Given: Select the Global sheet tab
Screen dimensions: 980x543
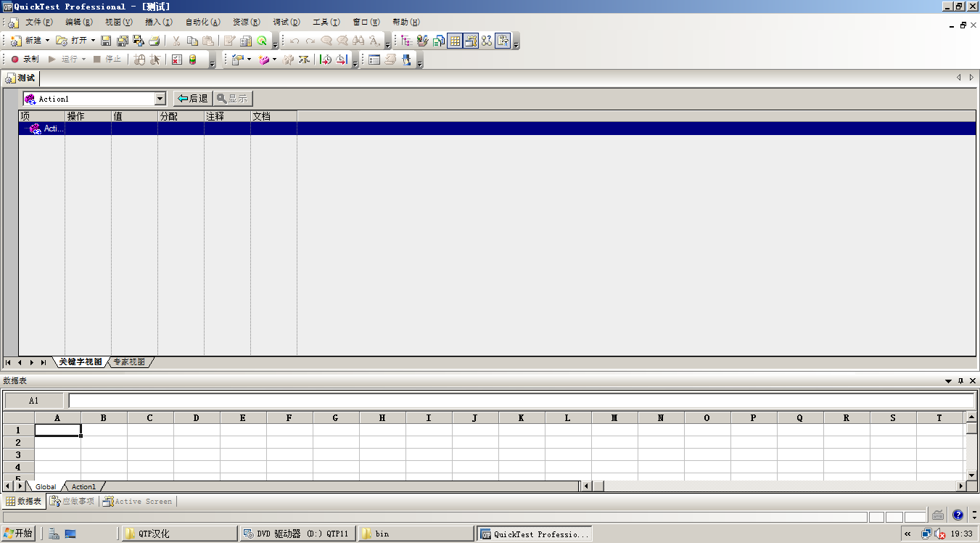Looking at the screenshot, I should pyautogui.click(x=46, y=486).
